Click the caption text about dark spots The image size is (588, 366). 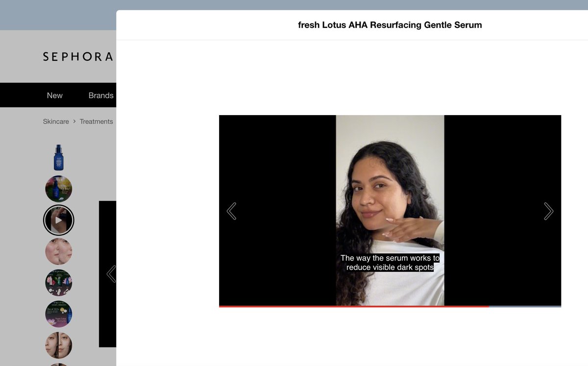390,263
